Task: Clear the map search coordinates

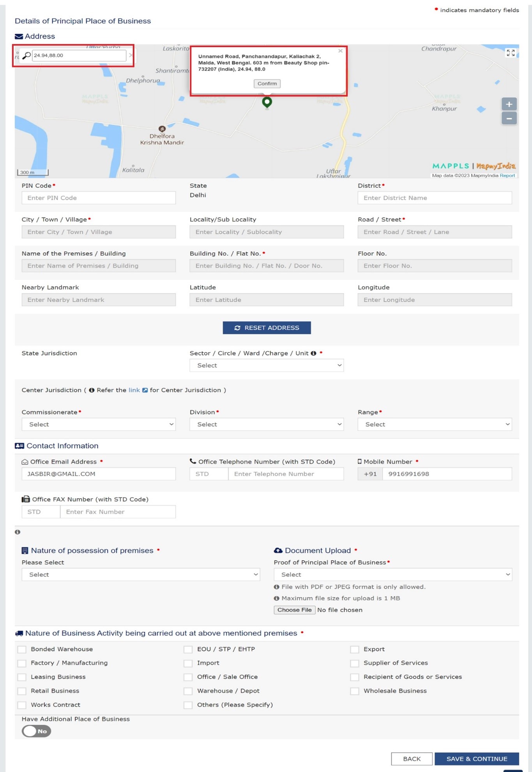Action: 131,55
